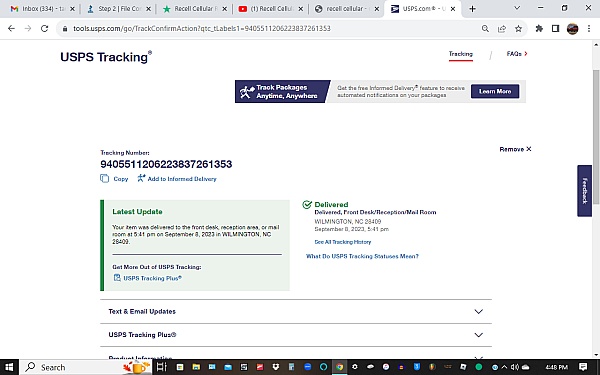Open USPS Tracking Plus document icon link
Image resolution: width=600 pixels, height=375 pixels.
click(117, 278)
